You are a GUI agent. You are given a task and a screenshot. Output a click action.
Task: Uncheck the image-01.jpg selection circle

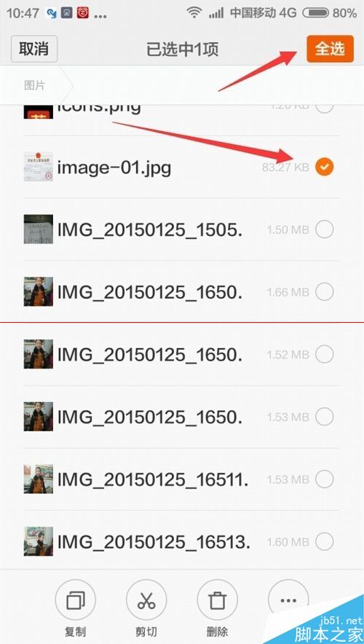(x=325, y=167)
